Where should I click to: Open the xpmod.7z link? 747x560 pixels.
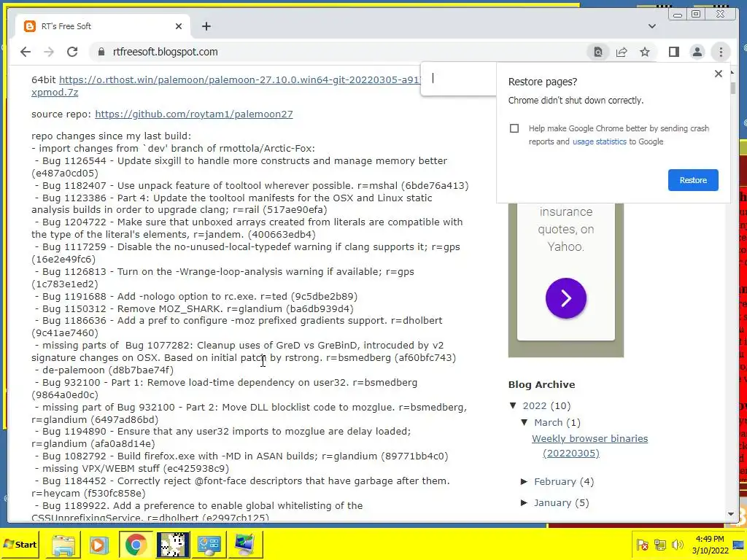[x=55, y=92]
